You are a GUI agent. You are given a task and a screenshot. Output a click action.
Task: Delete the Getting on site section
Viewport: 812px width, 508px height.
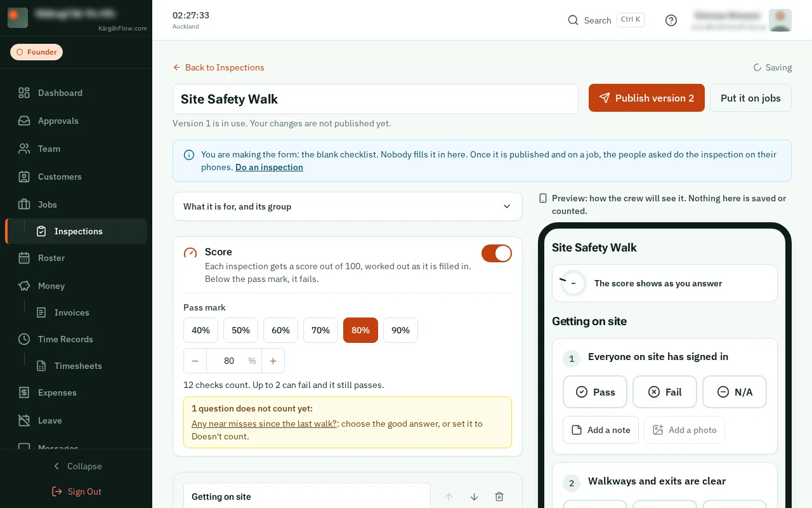499,497
